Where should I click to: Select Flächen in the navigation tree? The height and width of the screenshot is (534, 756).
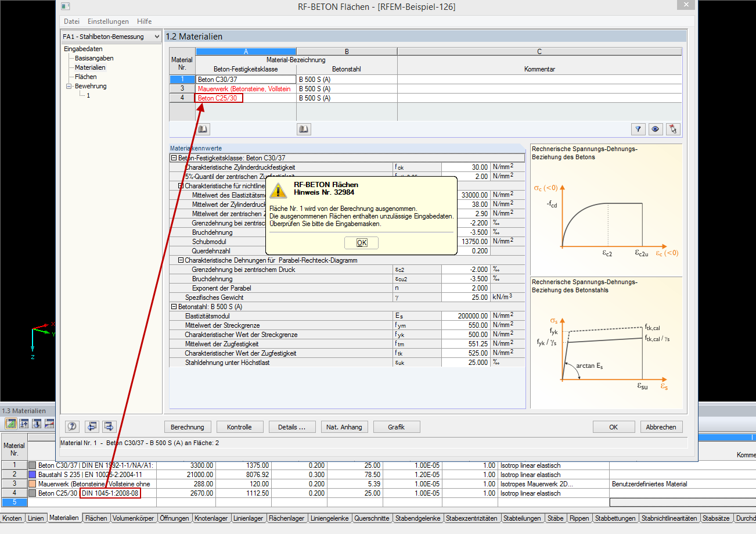tap(86, 77)
